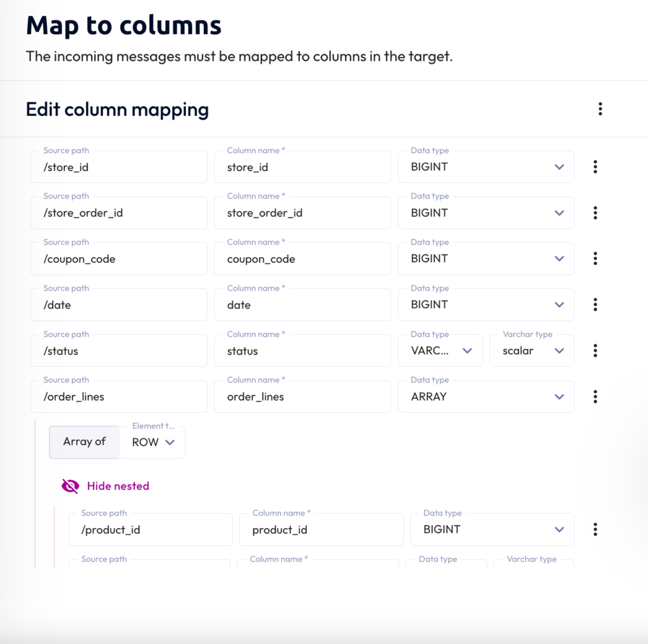
Task: Click the Hide nested link text
Action: point(118,486)
